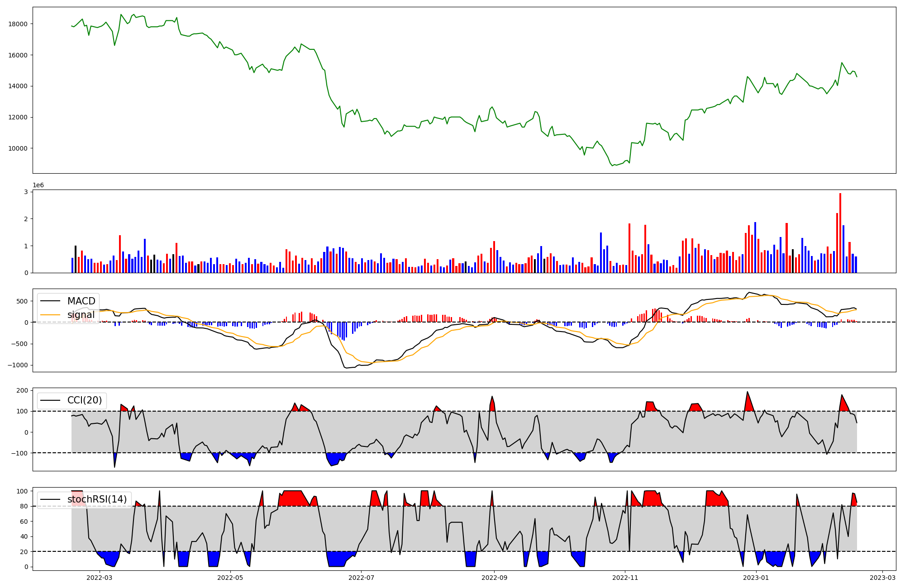
Task: Click the 18000 price axis label
Action: pyautogui.click(x=18, y=24)
